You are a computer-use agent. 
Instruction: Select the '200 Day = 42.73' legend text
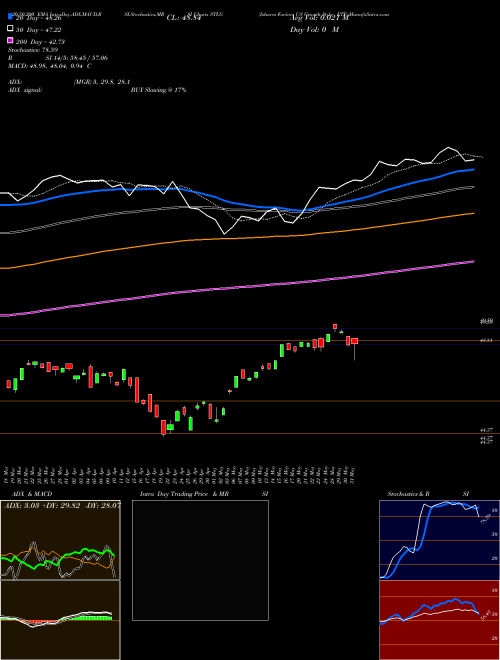click(x=40, y=41)
